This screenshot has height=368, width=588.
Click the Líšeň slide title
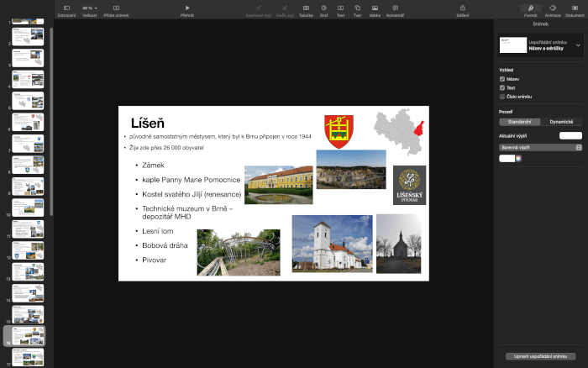147,123
